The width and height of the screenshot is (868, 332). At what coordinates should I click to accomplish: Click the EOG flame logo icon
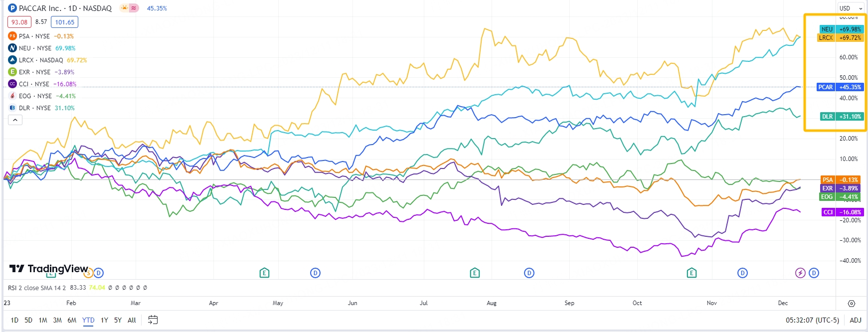click(12, 96)
